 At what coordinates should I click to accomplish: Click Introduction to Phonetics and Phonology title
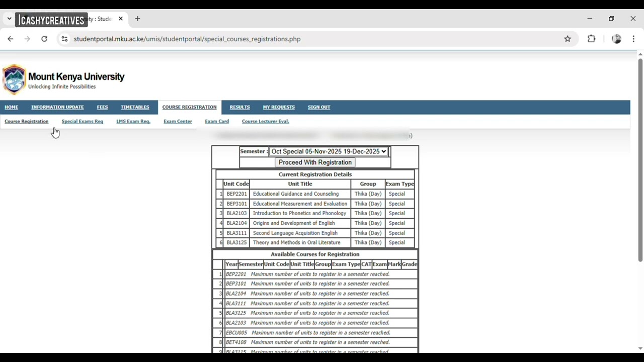299,213
